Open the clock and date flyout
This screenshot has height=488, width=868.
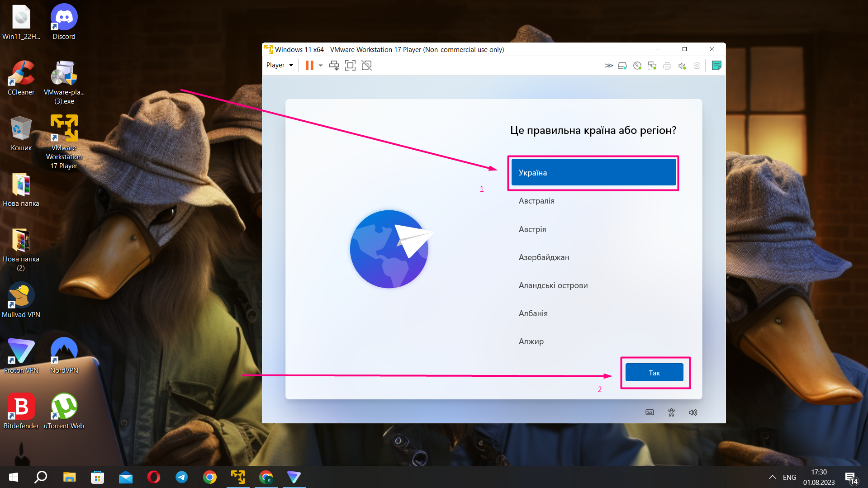tap(819, 477)
